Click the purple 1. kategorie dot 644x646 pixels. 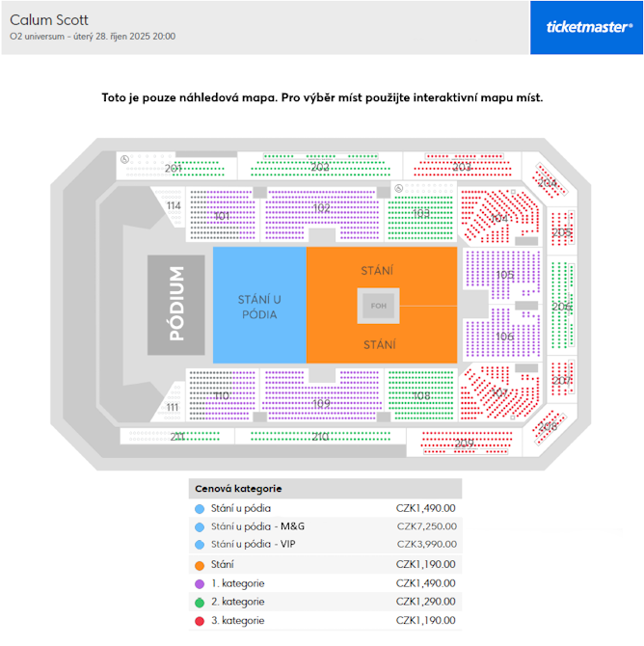pyautogui.click(x=200, y=584)
